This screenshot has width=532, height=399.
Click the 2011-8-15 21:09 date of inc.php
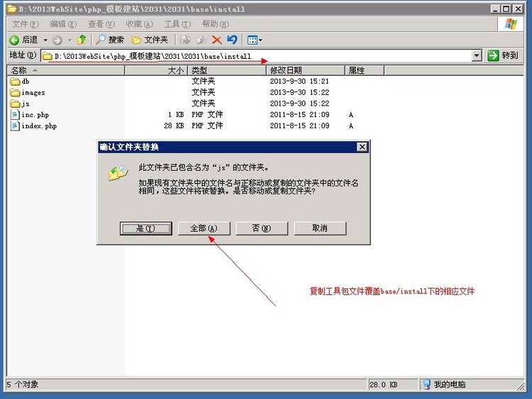click(299, 115)
